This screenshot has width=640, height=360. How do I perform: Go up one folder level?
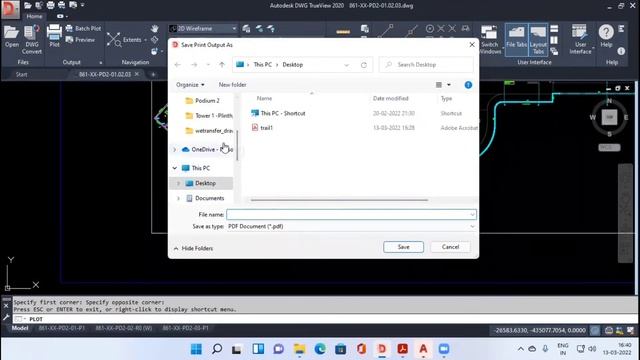tap(222, 64)
